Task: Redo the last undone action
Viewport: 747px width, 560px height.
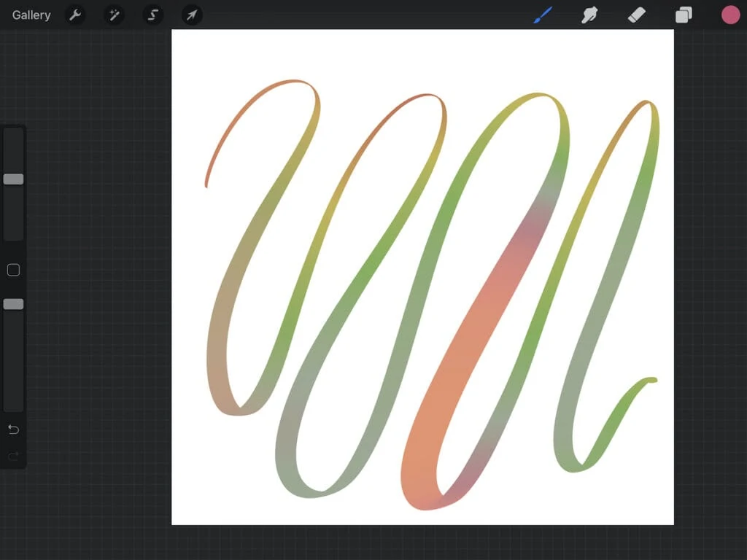Action: pyautogui.click(x=13, y=456)
